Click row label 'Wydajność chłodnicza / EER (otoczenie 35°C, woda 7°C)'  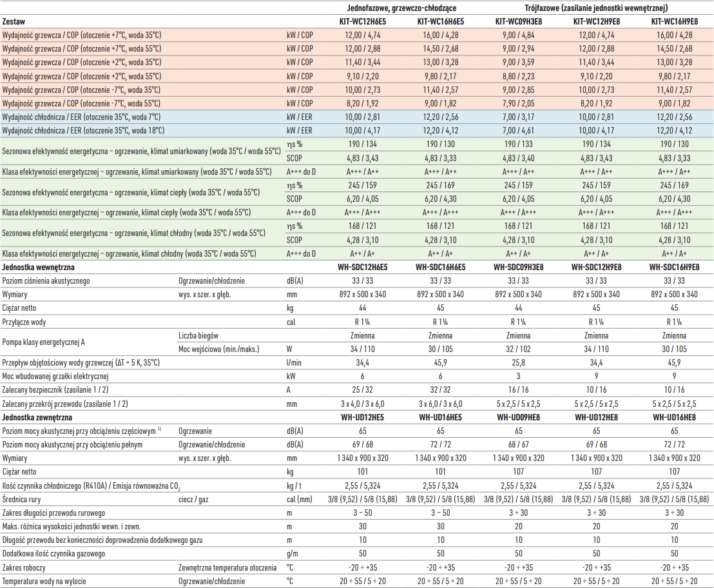click(81, 117)
